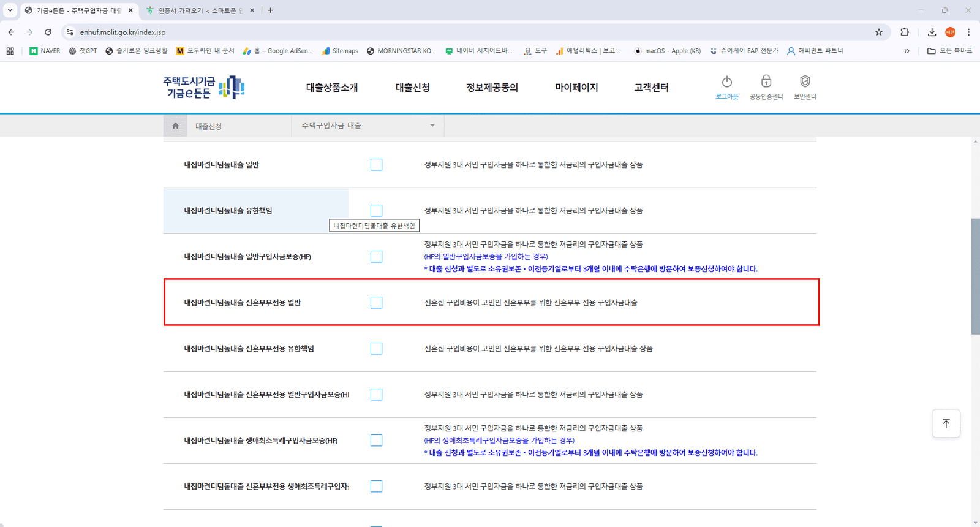The image size is (980, 527).
Task: Click the 주택도시기금 기금e든든 logo
Action: (x=204, y=88)
